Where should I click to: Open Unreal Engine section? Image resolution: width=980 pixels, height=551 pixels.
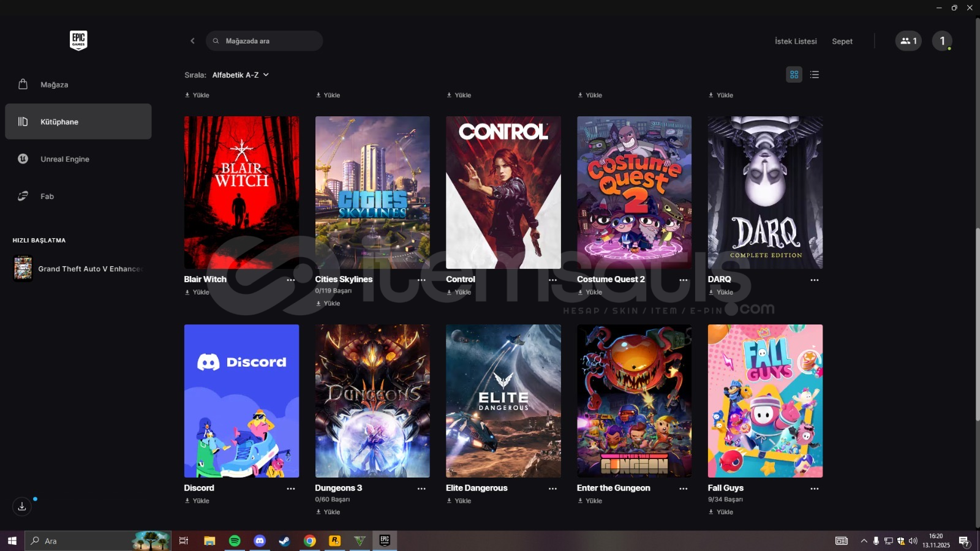point(78,159)
